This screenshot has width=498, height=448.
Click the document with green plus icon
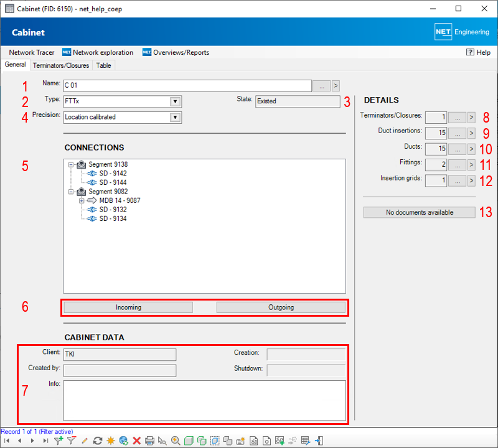(x=280, y=441)
